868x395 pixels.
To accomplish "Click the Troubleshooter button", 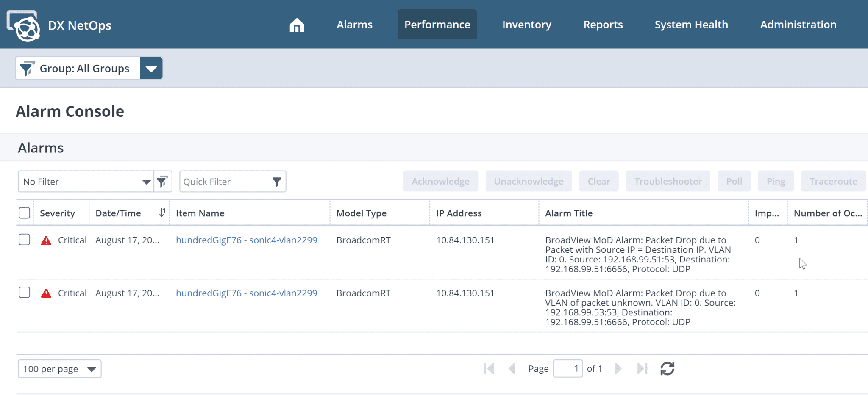I will pos(668,181).
